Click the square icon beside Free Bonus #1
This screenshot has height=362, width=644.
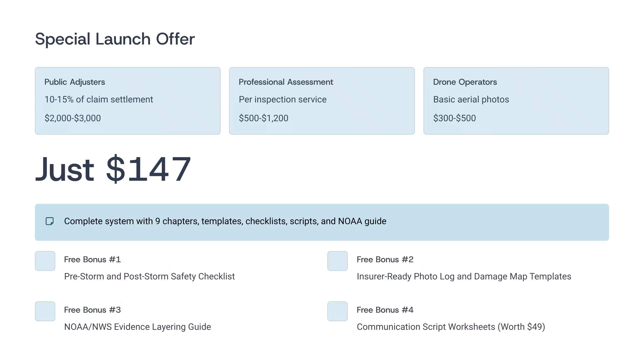[x=45, y=261]
